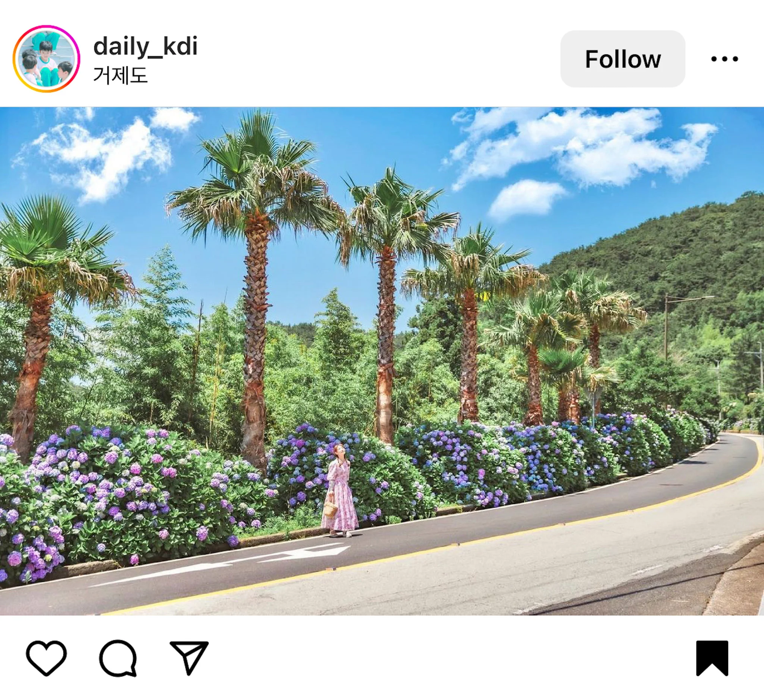
Task: Tap the woman in the pink dress in the photo
Action: pos(339,490)
